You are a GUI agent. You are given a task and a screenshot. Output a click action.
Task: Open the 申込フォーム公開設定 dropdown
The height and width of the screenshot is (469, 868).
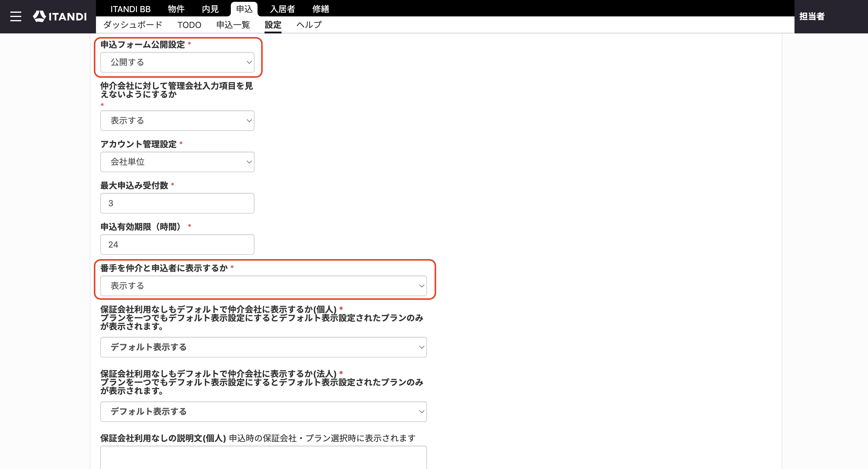pyautogui.click(x=177, y=62)
